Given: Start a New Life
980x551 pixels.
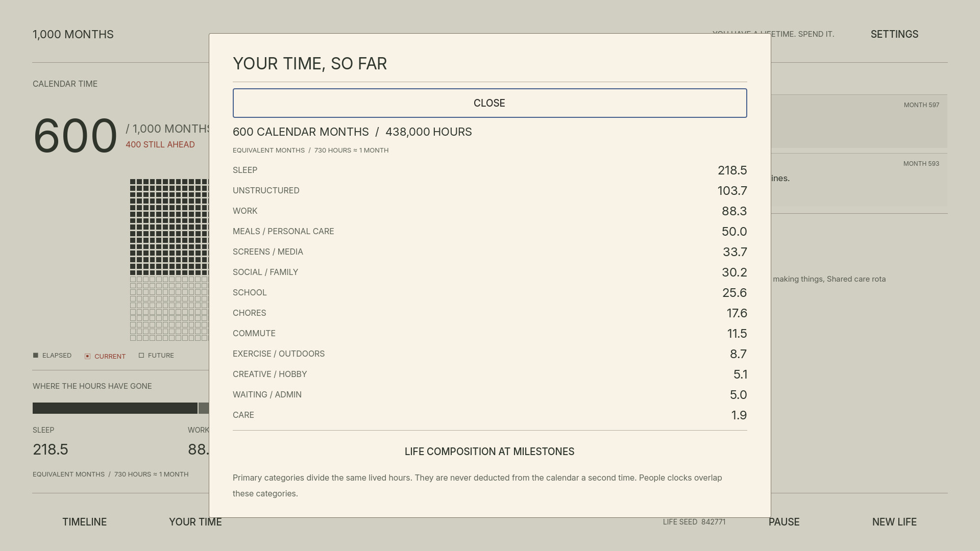Looking at the screenshot, I should [x=894, y=522].
